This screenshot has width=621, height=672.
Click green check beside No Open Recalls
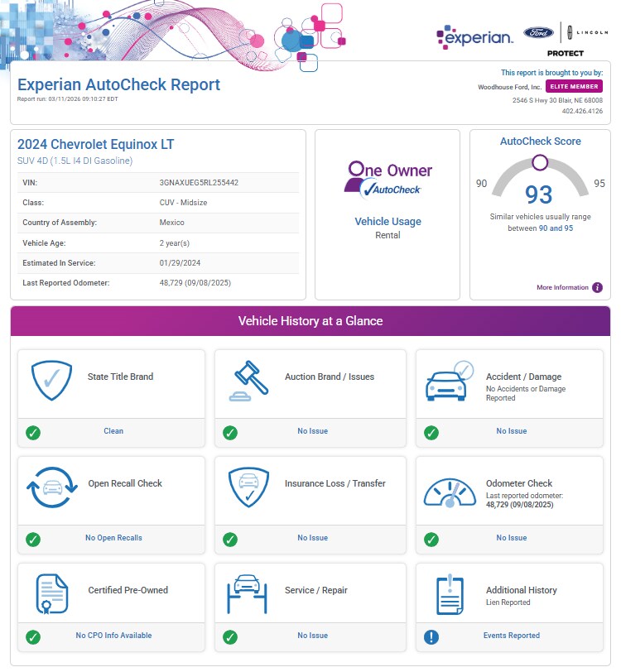tap(33, 539)
